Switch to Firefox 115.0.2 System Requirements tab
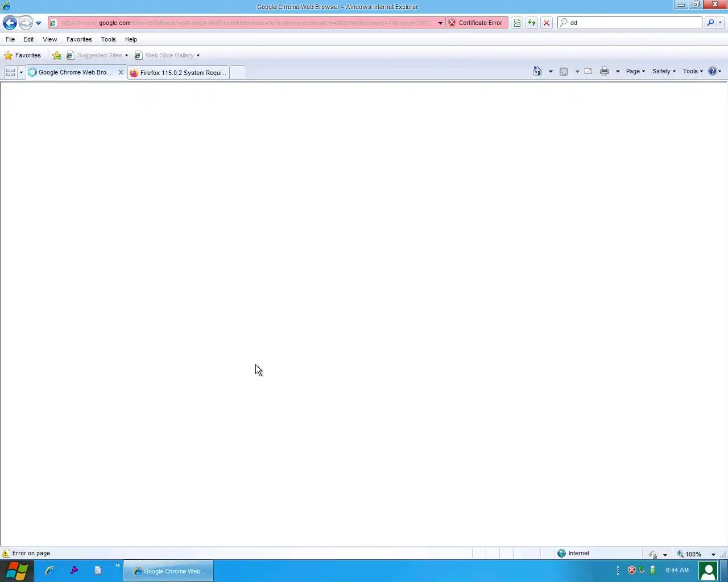728x582 pixels. tap(179, 73)
